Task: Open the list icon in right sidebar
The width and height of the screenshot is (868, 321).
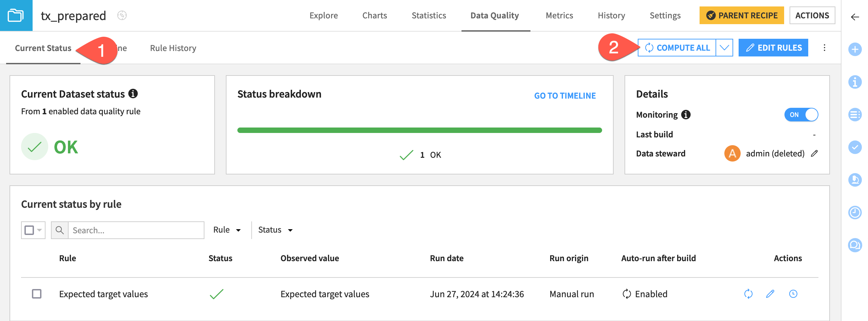Action: coord(855,115)
